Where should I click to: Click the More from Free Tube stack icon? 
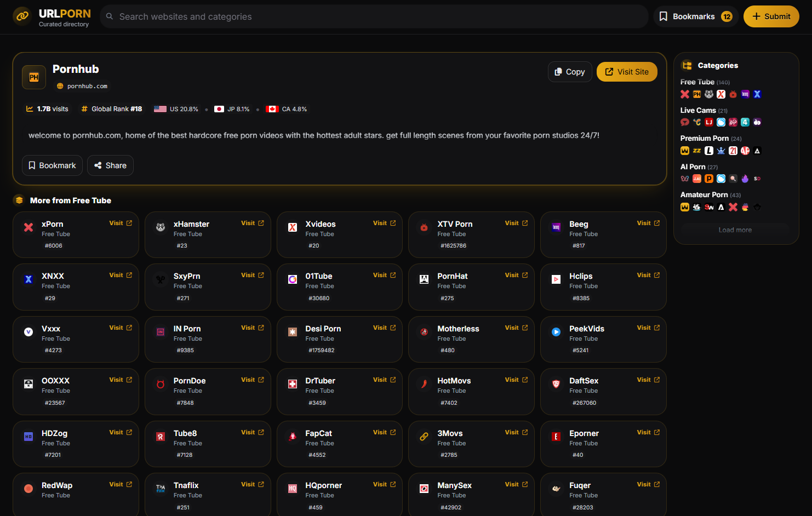click(x=19, y=200)
